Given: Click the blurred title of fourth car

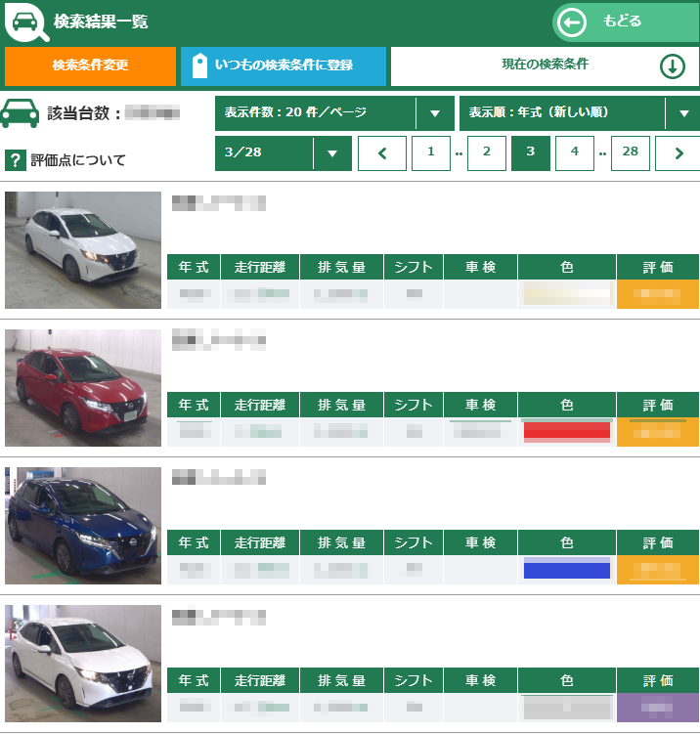Looking at the screenshot, I should pos(219,618).
